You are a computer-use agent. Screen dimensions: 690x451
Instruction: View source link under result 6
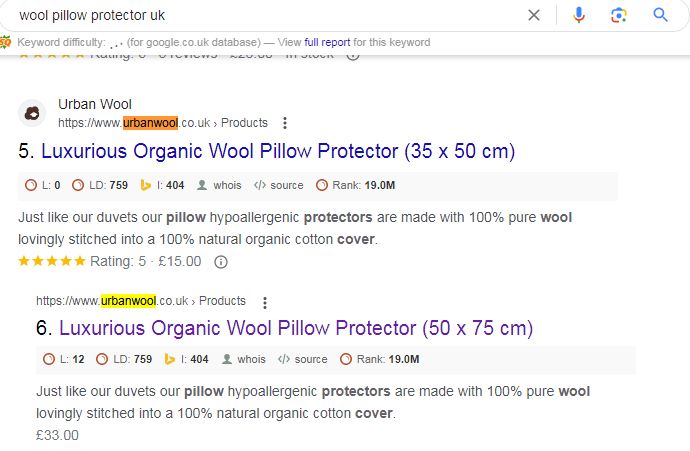point(303,359)
